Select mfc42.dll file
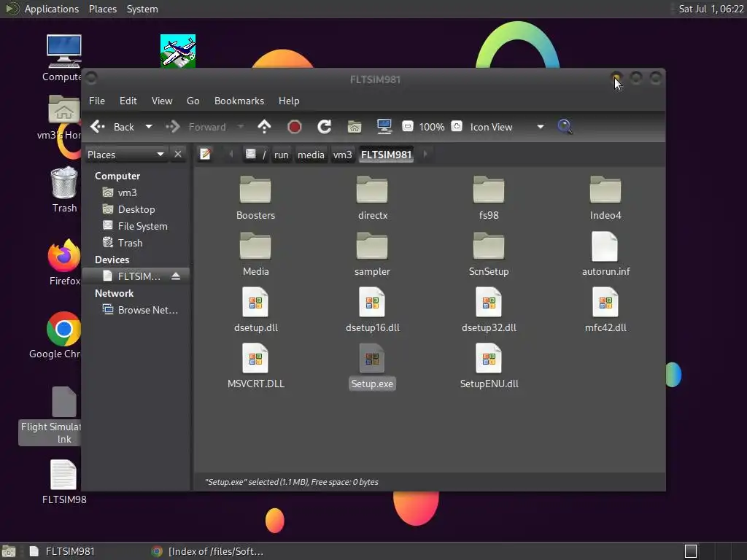The height and width of the screenshot is (560, 747). [x=605, y=311]
